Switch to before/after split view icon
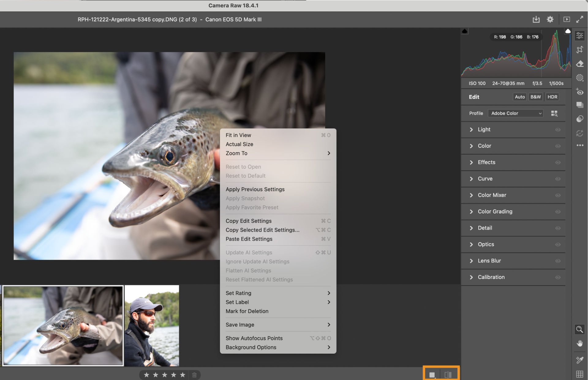 [448, 375]
